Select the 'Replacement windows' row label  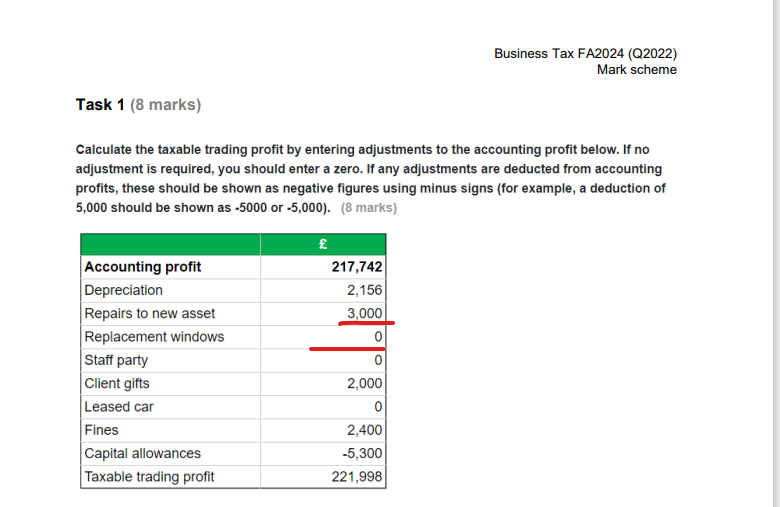point(154,337)
